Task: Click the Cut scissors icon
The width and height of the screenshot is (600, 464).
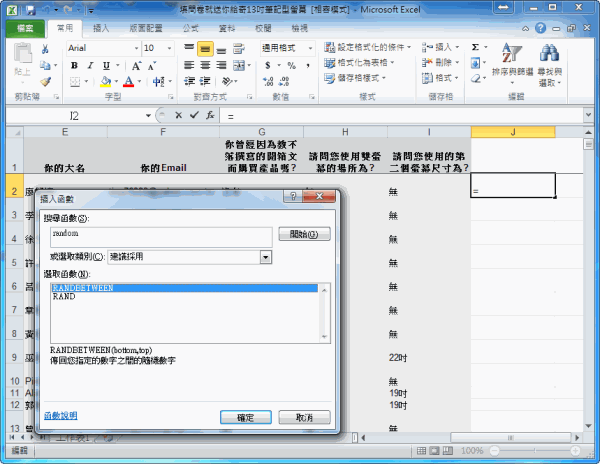Action: click(x=45, y=48)
